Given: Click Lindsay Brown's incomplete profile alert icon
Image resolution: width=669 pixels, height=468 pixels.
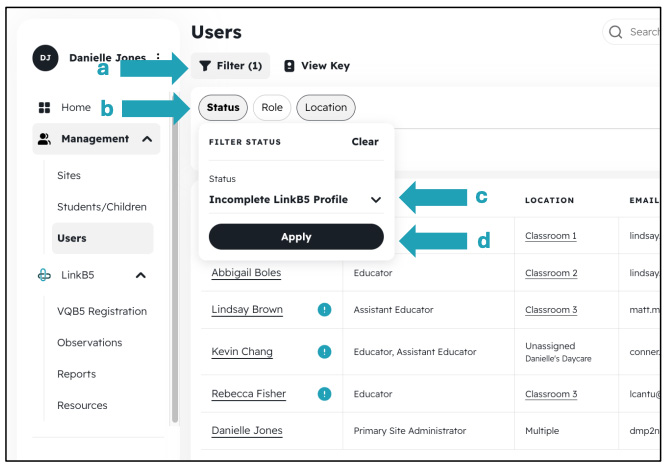Looking at the screenshot, I should 324,309.
